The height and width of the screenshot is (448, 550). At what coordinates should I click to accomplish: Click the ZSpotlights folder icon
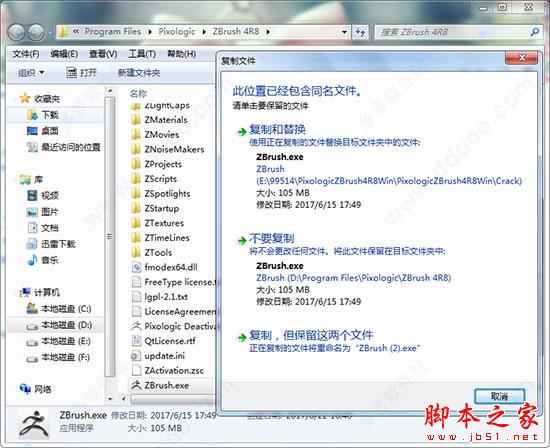[x=136, y=194]
